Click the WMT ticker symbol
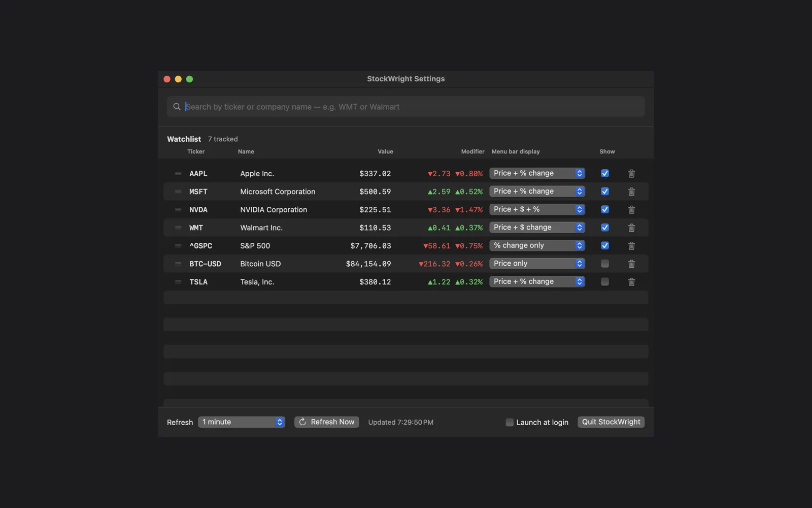Viewport: 812px width, 508px height. 196,228
